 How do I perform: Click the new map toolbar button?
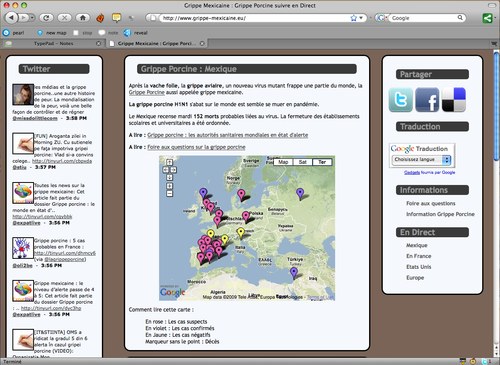pyautogui.click(x=52, y=33)
